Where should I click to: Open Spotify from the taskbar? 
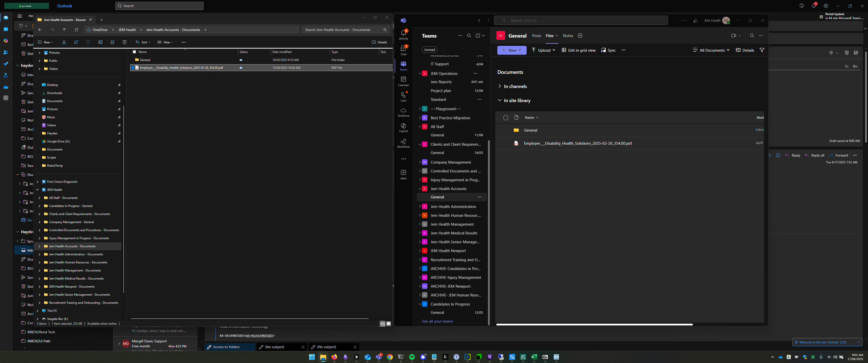[412, 357]
